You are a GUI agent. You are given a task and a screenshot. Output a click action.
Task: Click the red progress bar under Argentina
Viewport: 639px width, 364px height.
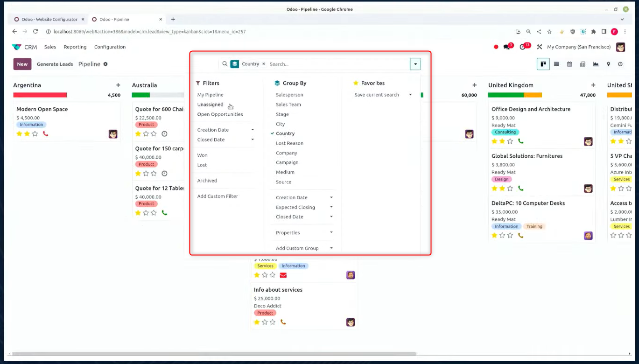40,95
